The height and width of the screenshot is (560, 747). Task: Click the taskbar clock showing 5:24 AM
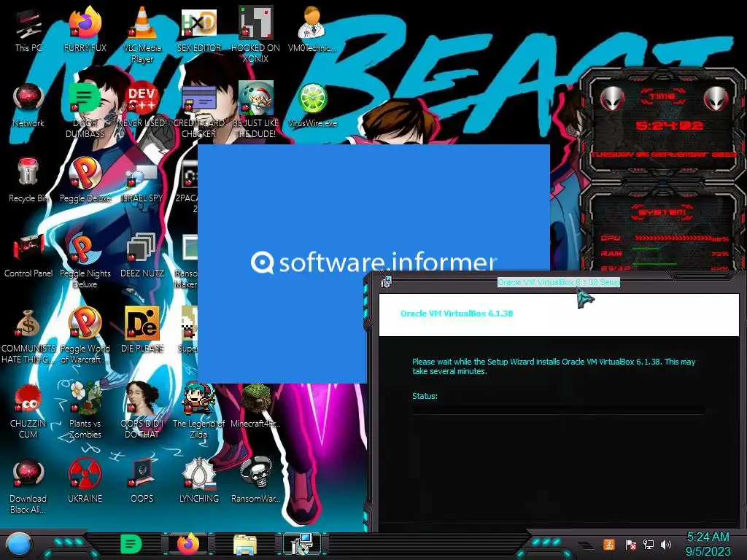coord(708,544)
